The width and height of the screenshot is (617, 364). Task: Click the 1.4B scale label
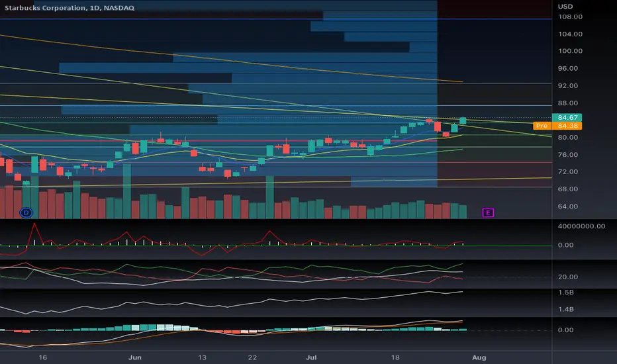coord(566,309)
